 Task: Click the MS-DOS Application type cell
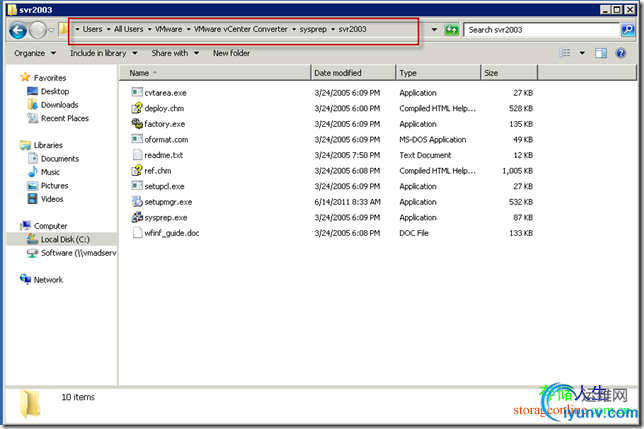click(x=432, y=140)
